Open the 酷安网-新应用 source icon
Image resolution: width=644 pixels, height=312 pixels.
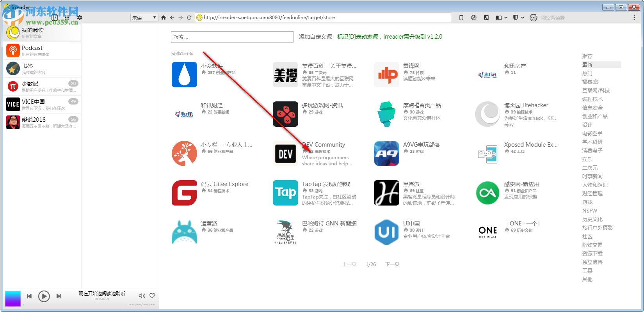click(x=487, y=193)
